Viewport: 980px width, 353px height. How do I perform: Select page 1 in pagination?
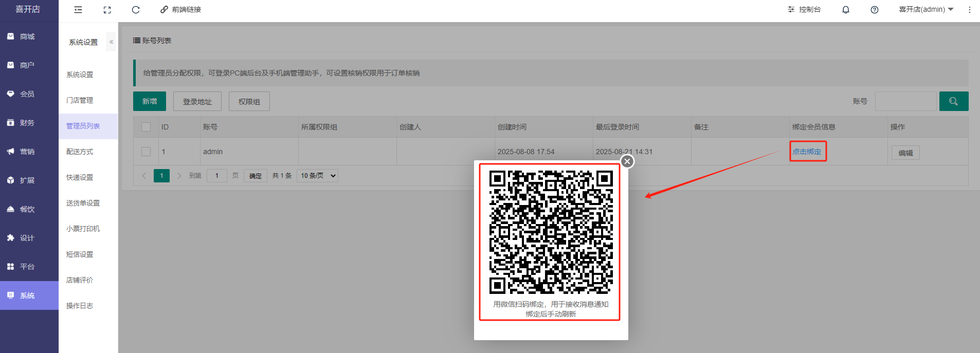click(x=161, y=176)
